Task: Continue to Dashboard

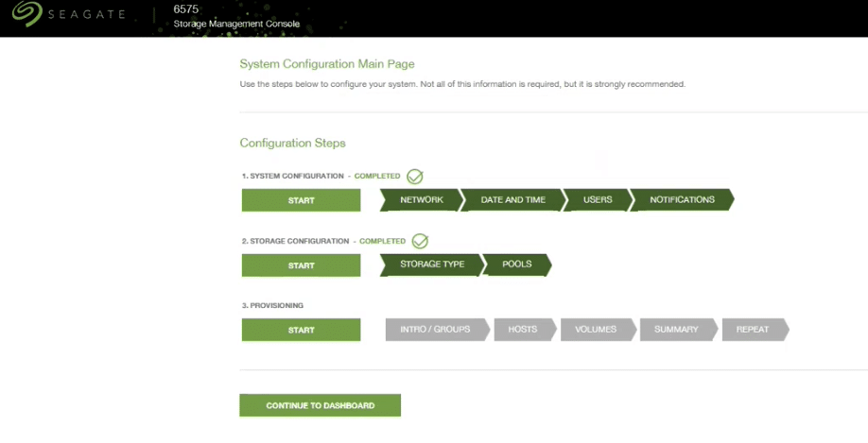Action: pos(320,405)
